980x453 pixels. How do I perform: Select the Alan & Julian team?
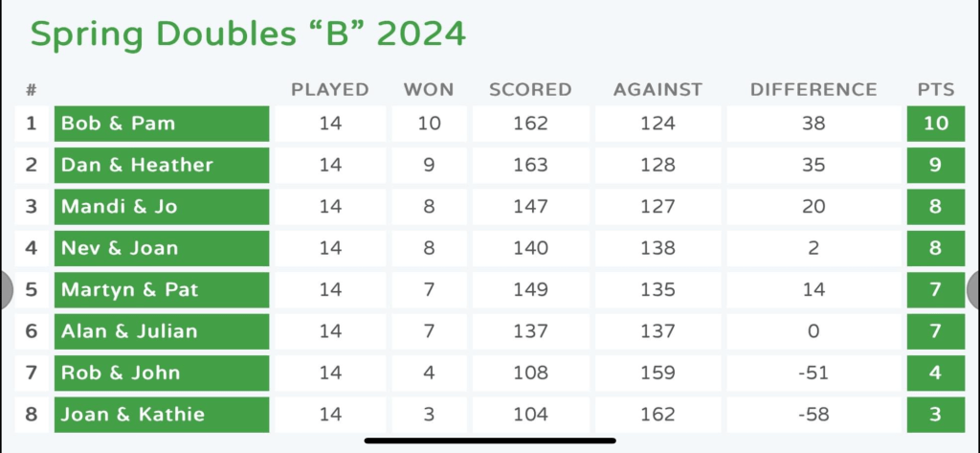pyautogui.click(x=129, y=331)
